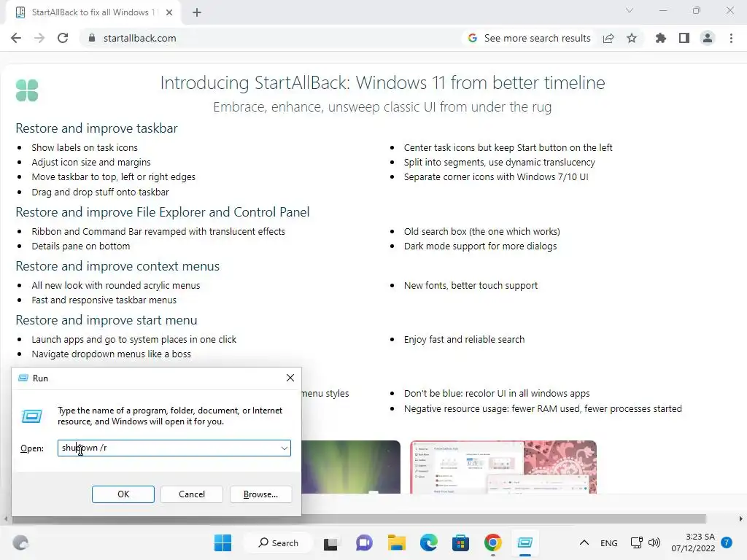Click heading Restore and improve context menus

pyautogui.click(x=117, y=266)
